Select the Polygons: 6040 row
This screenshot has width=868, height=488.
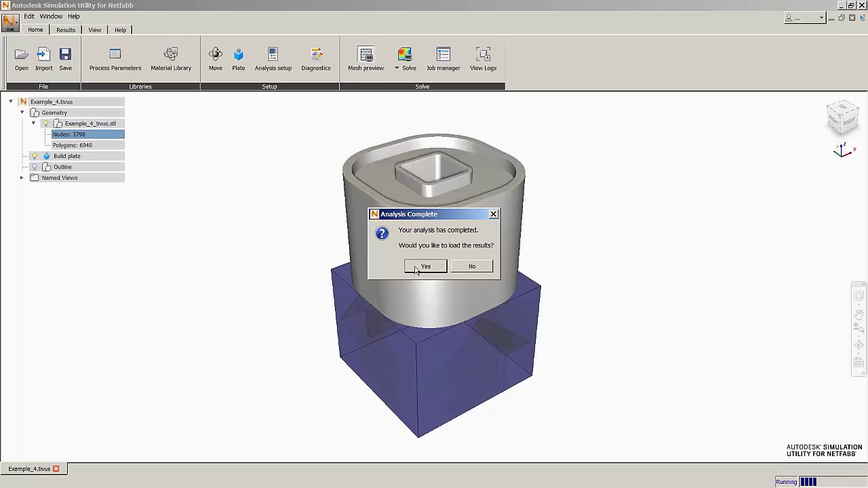pos(88,145)
